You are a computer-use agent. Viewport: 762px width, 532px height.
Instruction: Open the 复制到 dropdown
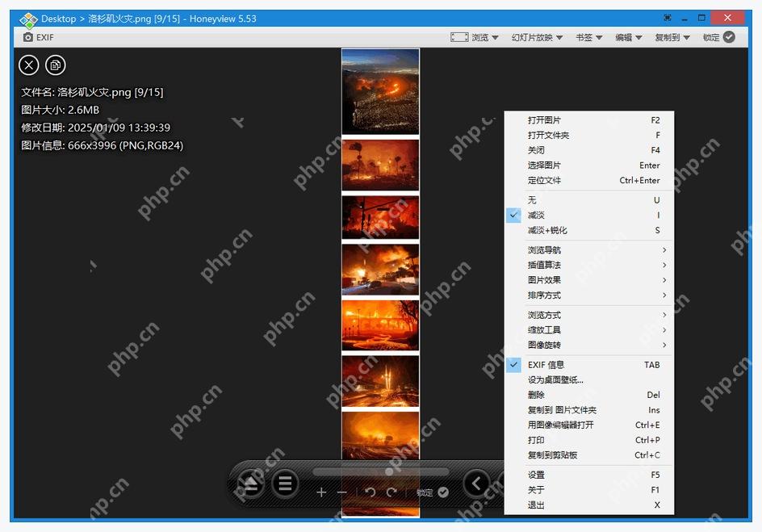pos(672,37)
